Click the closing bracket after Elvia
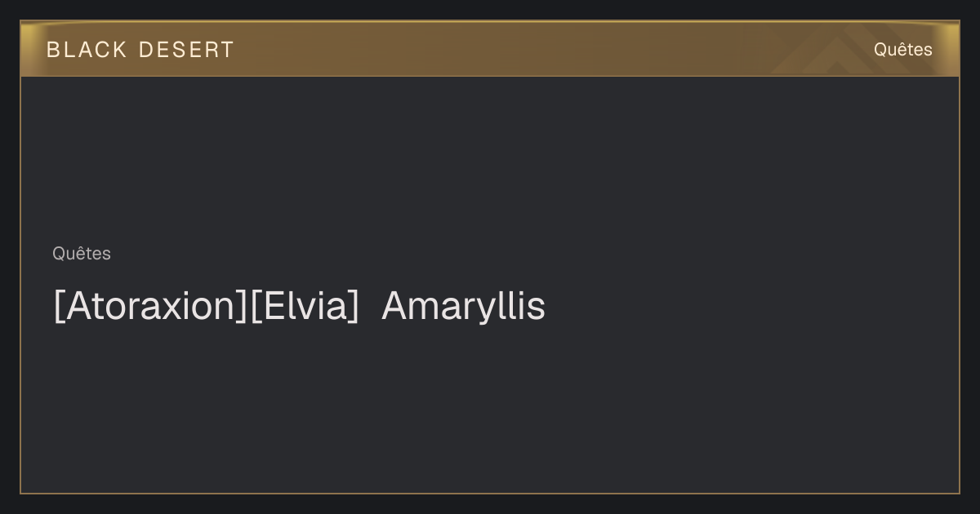The height and width of the screenshot is (514, 980). 354,307
